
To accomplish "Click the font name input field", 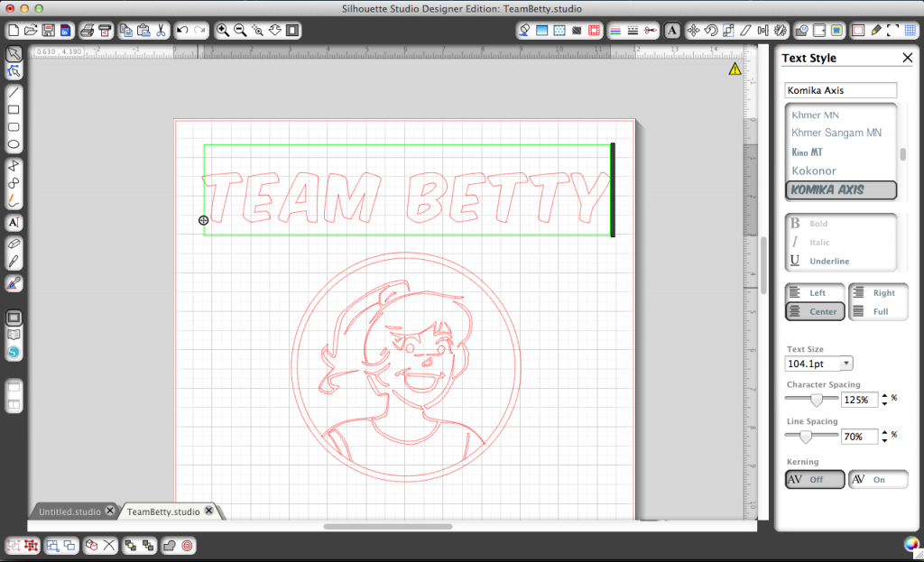I will [x=840, y=90].
